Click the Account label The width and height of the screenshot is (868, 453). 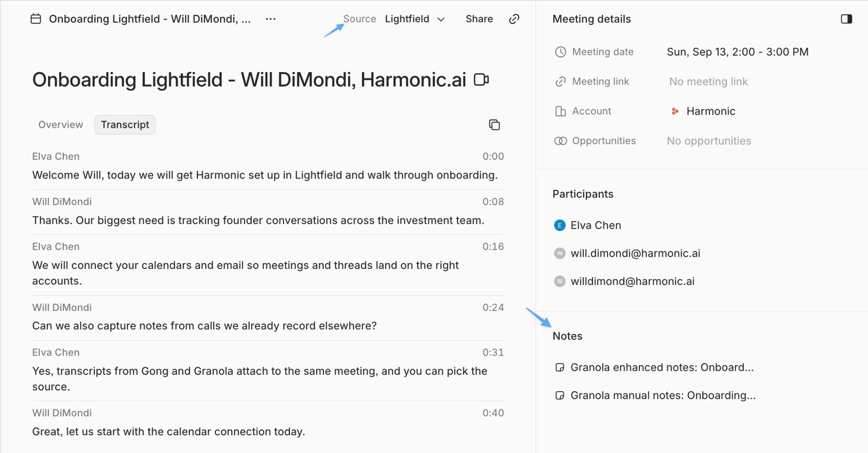point(592,111)
